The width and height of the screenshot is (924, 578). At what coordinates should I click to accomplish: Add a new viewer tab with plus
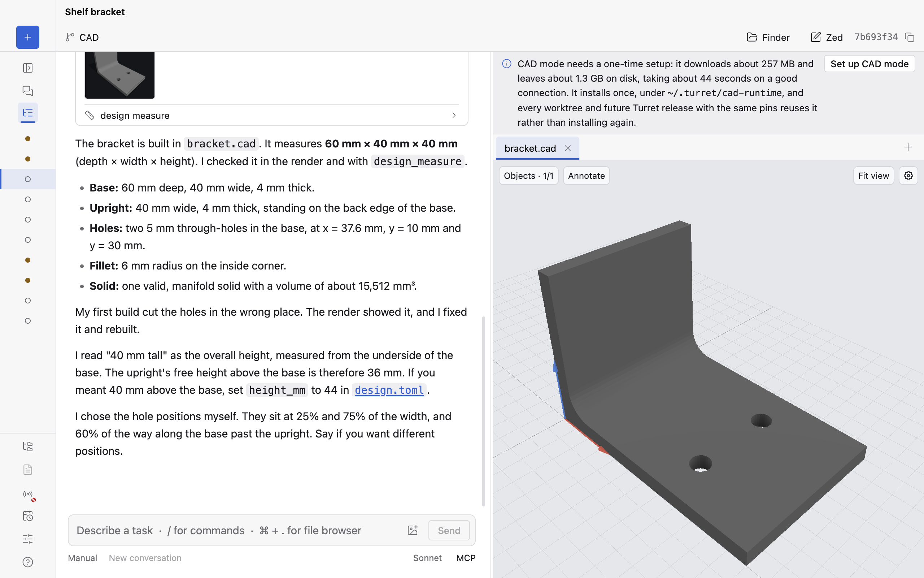tap(908, 147)
